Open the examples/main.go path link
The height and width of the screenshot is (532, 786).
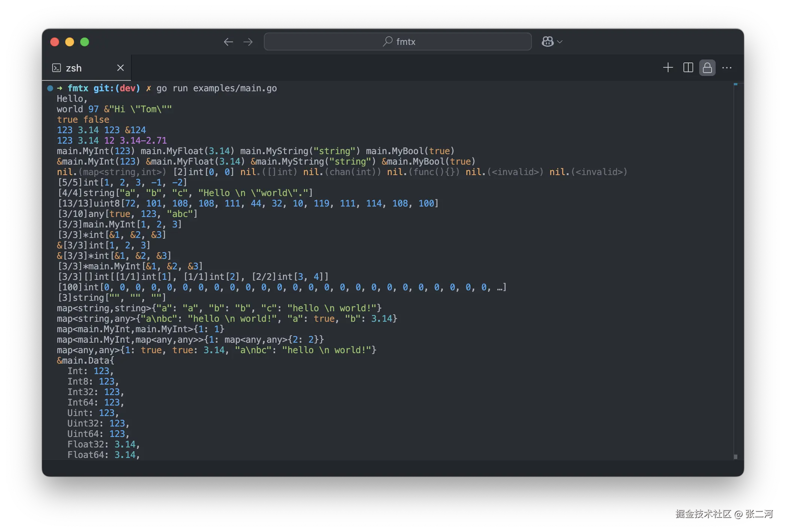point(235,88)
